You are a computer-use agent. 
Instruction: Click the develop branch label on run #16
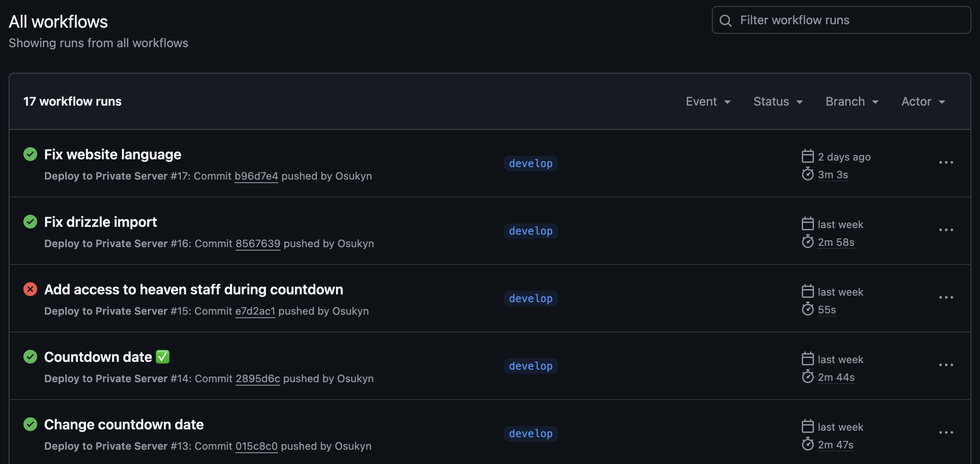coord(531,231)
